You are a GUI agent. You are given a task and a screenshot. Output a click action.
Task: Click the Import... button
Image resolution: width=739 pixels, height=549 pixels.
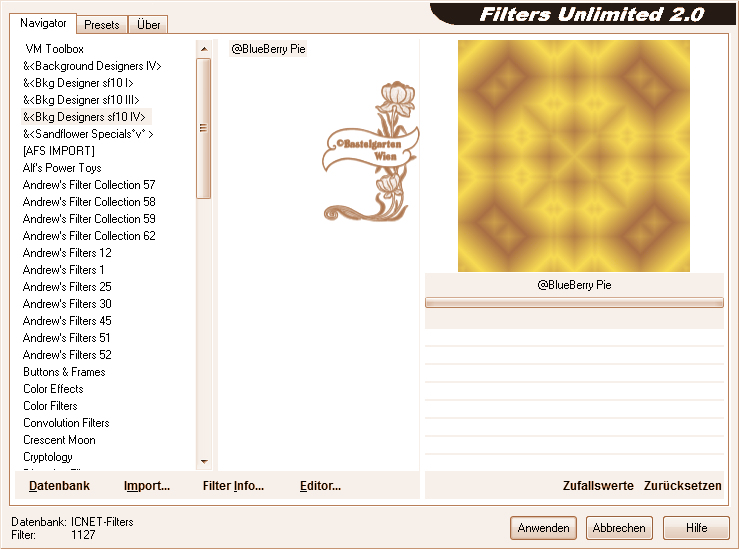click(x=147, y=486)
